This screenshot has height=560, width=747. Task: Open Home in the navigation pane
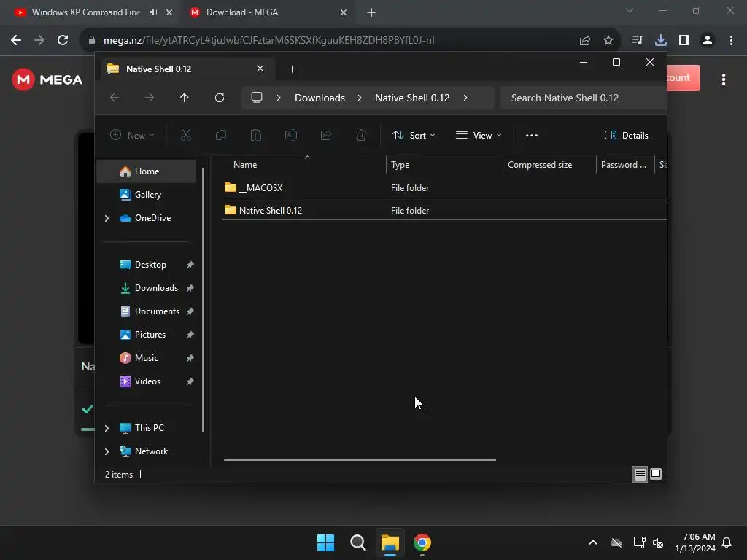(x=146, y=171)
